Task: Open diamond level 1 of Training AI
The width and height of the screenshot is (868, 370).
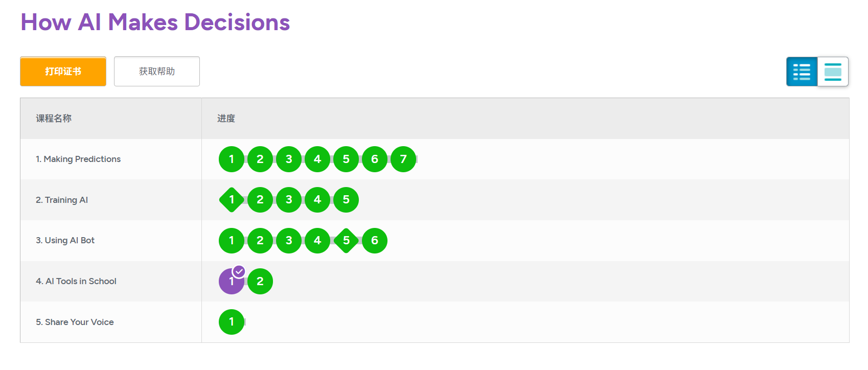Action: (232, 200)
